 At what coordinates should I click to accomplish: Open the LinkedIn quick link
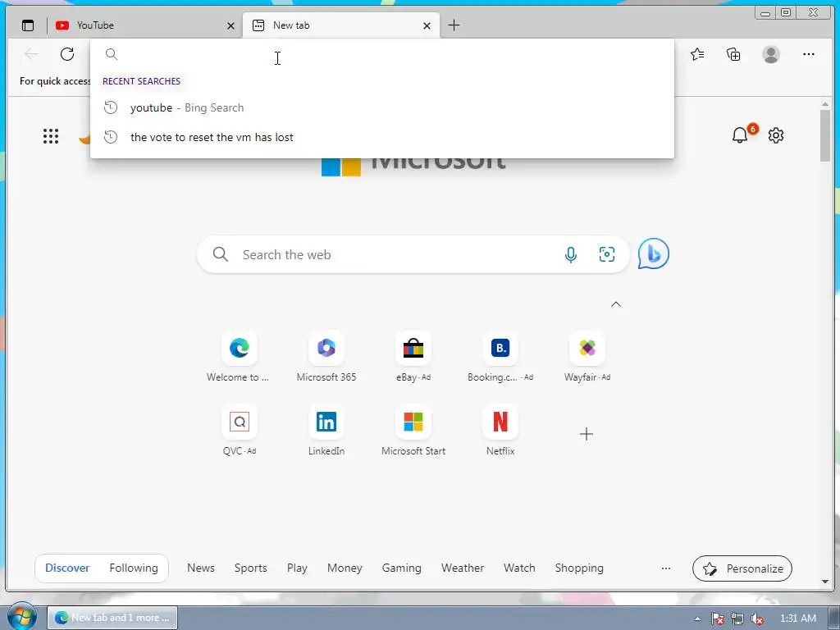[x=326, y=431]
